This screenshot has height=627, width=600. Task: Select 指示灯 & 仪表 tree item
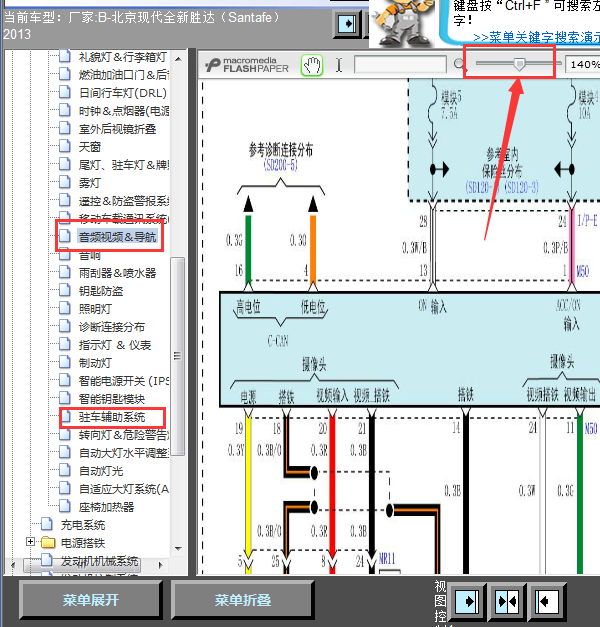(x=115, y=345)
